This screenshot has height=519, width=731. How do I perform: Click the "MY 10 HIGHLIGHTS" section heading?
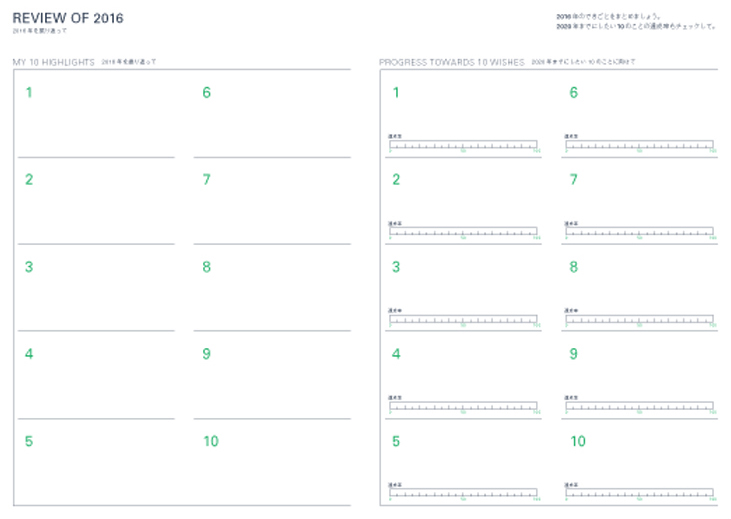tap(53, 62)
